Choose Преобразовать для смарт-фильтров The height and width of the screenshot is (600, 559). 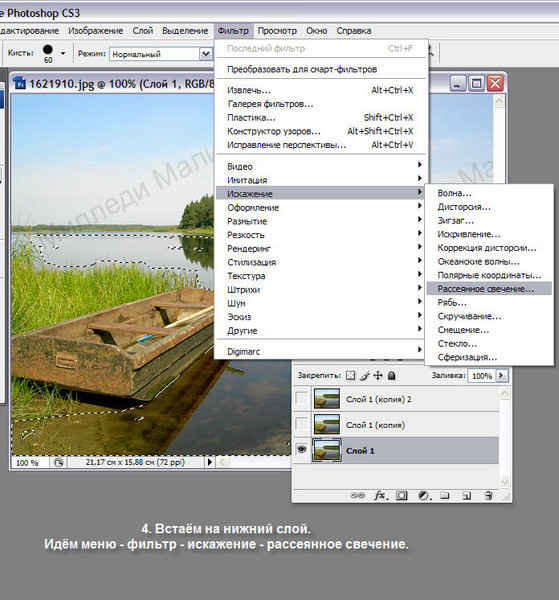point(321,69)
